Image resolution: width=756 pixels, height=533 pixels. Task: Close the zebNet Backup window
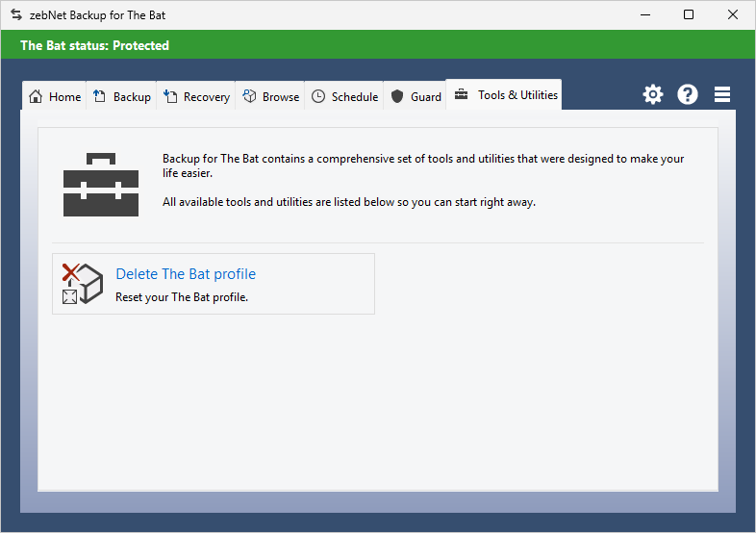click(733, 15)
